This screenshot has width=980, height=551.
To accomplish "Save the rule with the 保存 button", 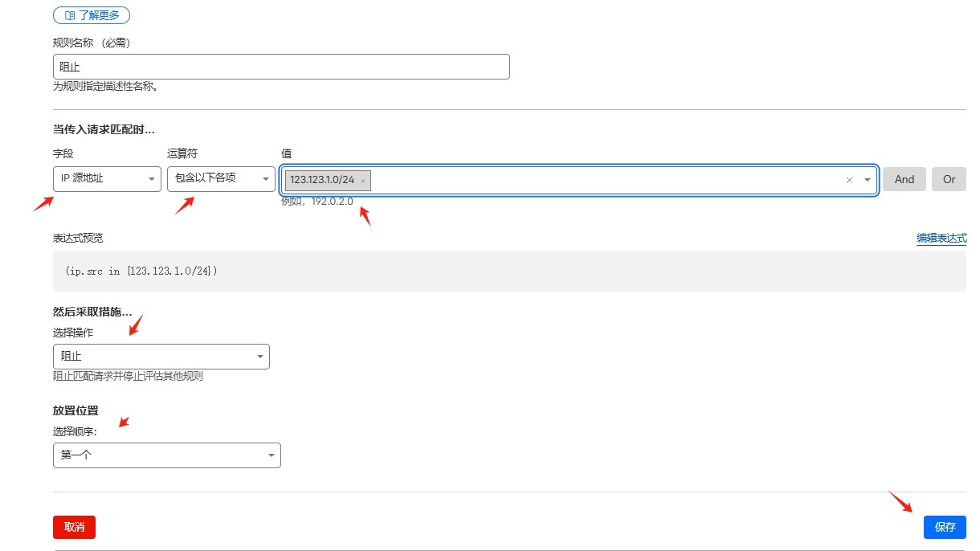I will pyautogui.click(x=945, y=527).
